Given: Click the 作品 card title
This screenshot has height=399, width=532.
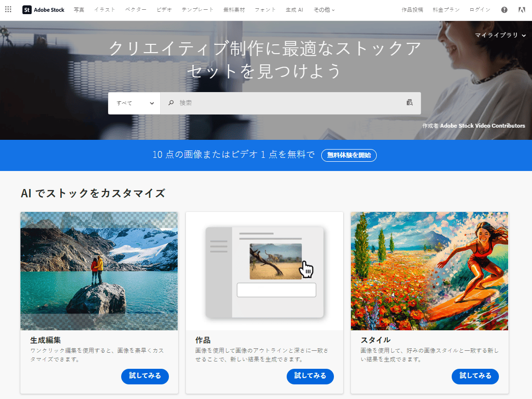Looking at the screenshot, I should pyautogui.click(x=203, y=340).
